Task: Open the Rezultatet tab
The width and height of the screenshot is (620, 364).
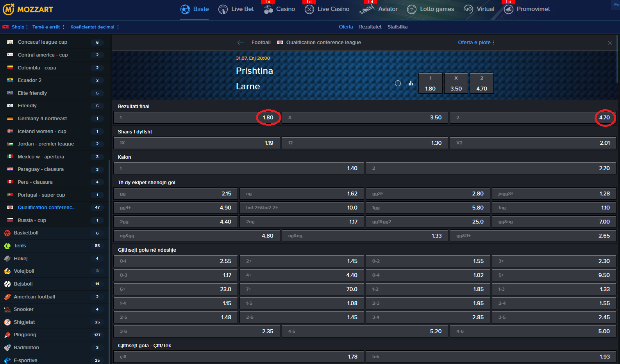Action: click(x=370, y=27)
